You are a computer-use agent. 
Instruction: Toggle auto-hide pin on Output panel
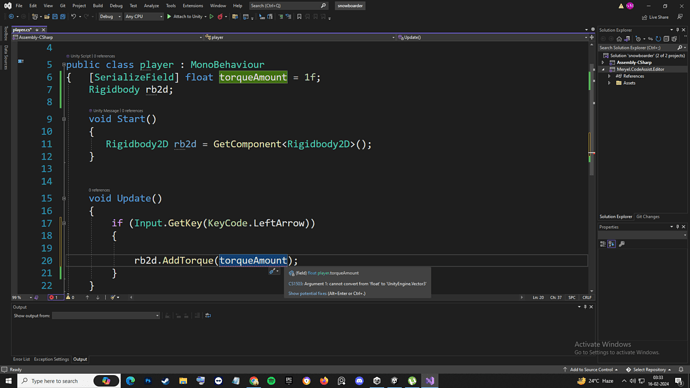[x=585, y=307]
